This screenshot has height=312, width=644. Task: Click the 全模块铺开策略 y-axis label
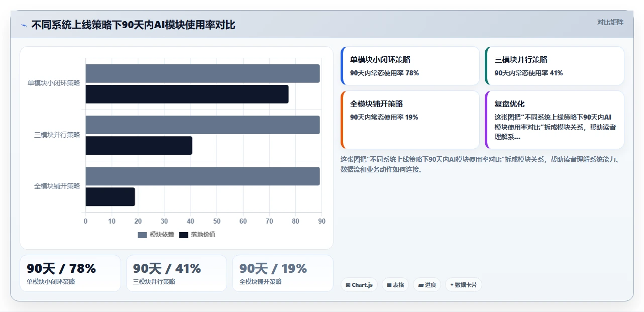(x=57, y=186)
